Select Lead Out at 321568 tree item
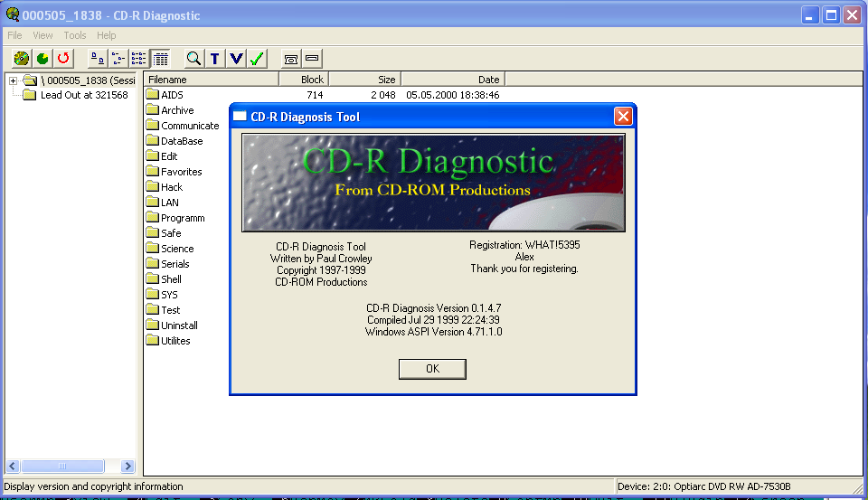868x500 pixels. pos(83,95)
